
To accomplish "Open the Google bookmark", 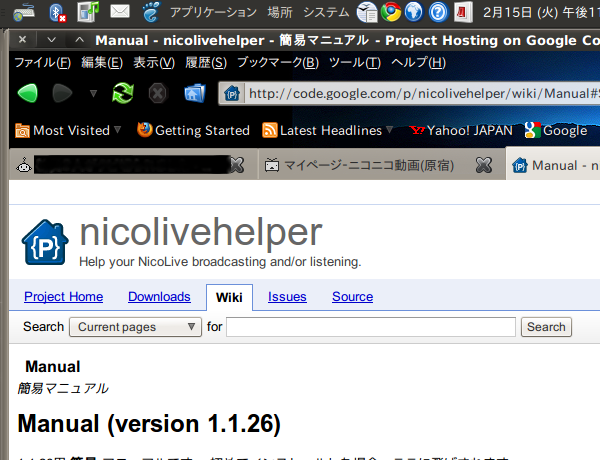I will pos(556,130).
